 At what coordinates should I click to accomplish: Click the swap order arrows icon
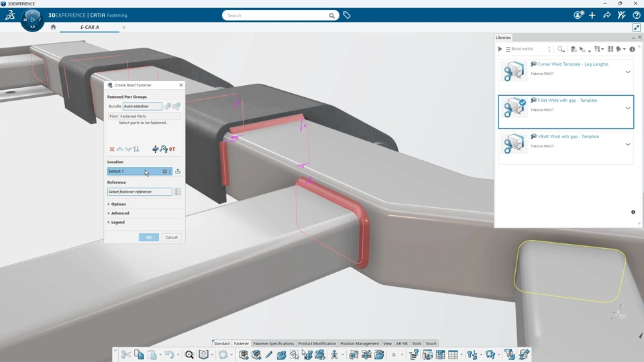click(136, 149)
